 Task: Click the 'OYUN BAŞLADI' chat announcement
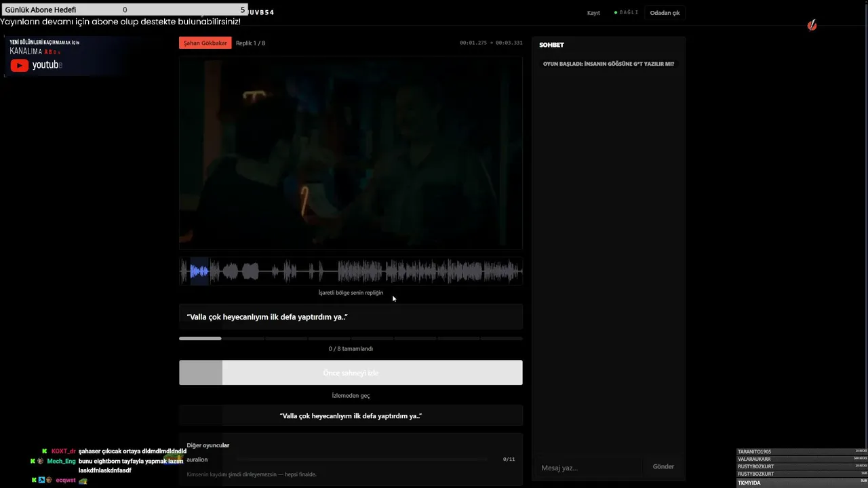(x=608, y=64)
